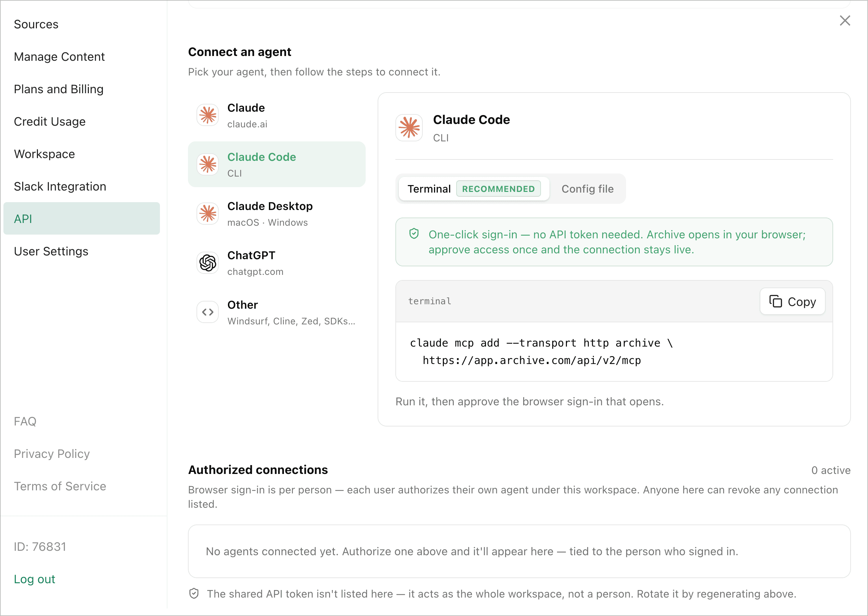
Task: Open Manage Content in the sidebar
Action: [x=82, y=57]
